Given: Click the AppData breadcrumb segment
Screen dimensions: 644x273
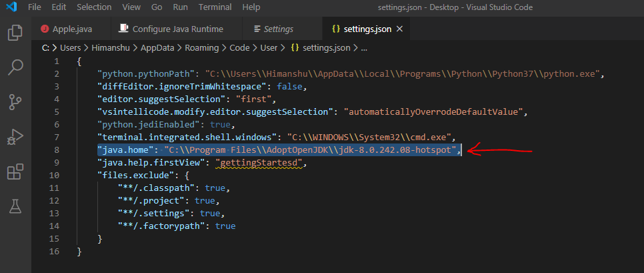Looking at the screenshot, I should click(157, 47).
